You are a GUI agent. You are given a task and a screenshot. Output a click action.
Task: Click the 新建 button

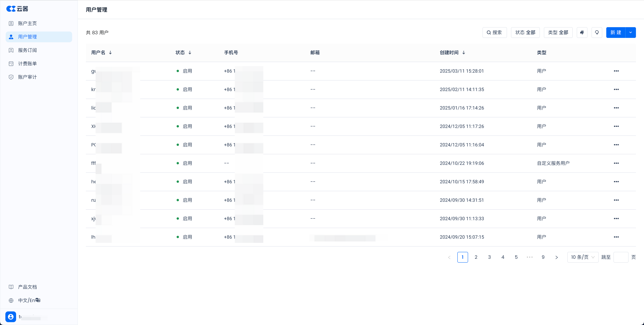point(615,33)
